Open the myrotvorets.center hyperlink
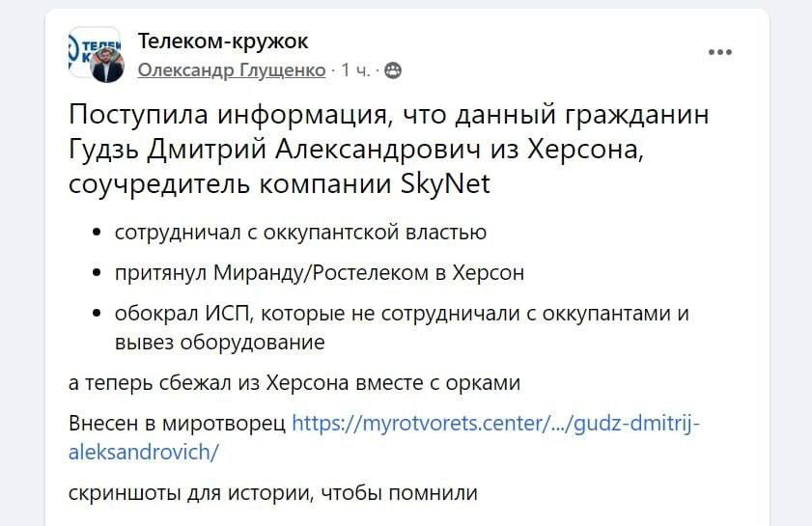The width and height of the screenshot is (812, 526). coord(492,423)
